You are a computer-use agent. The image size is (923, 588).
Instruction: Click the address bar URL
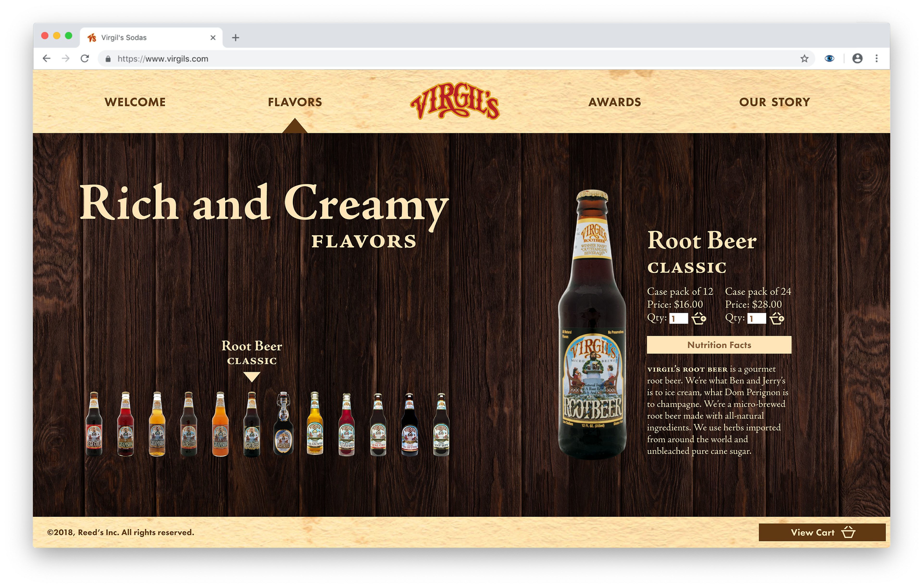coord(163,59)
